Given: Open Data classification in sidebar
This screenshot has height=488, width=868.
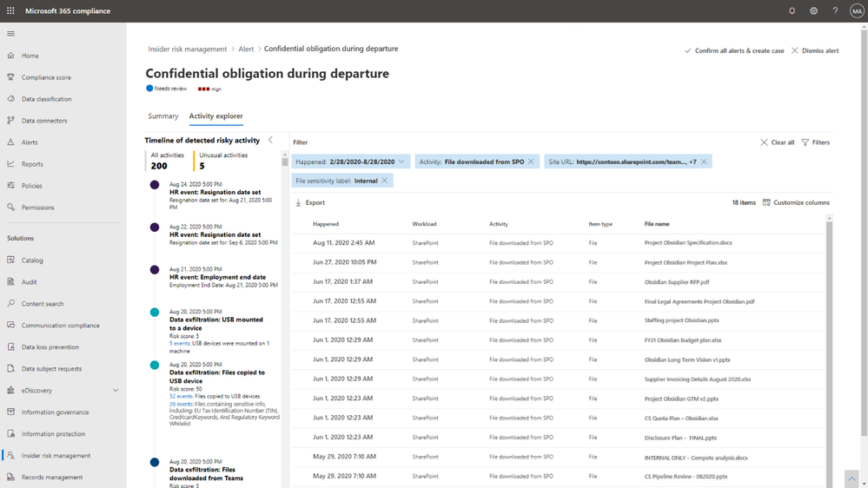Looking at the screenshot, I should (47, 99).
